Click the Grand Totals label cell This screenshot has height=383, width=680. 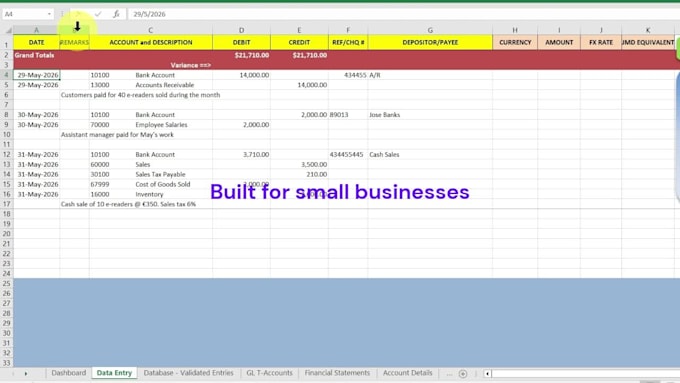[x=35, y=55]
